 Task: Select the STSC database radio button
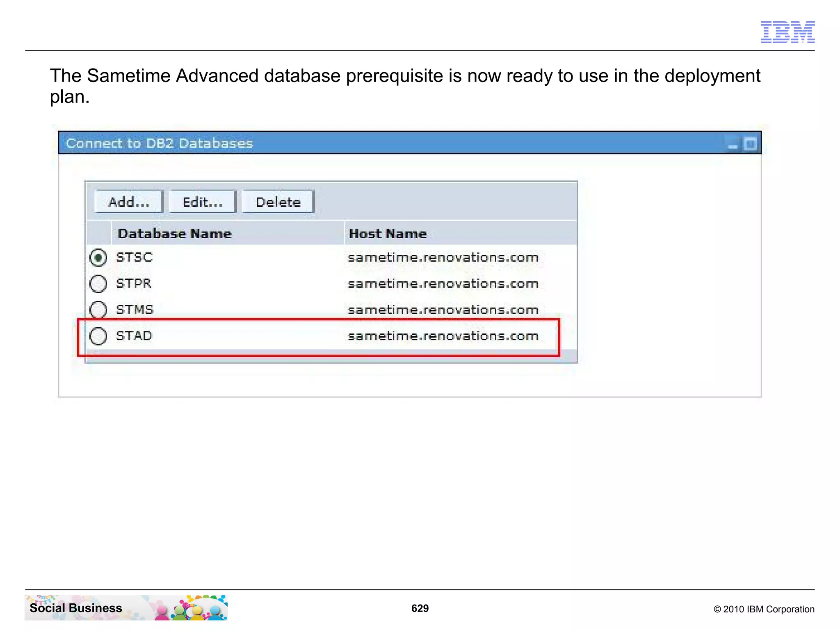click(98, 258)
